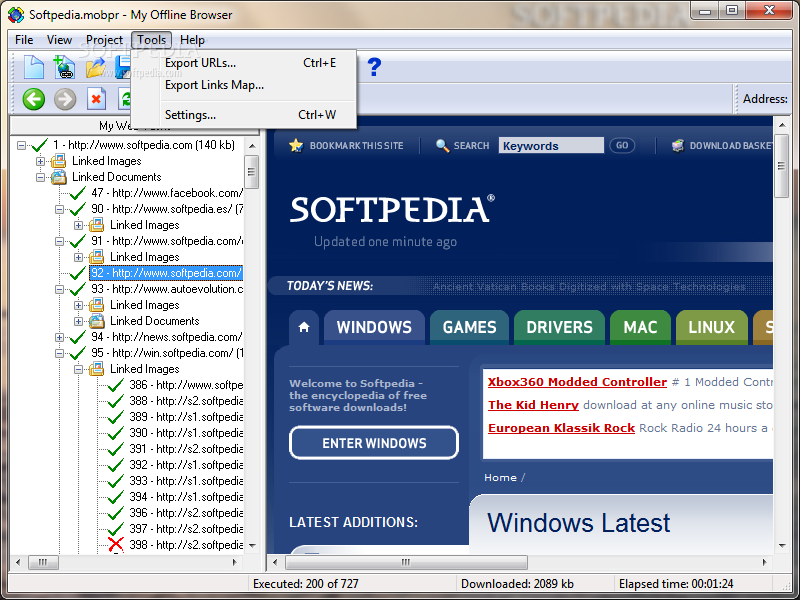Click the tree panel vertical scrollbar thumb
Screen dimensions: 800x600
(251, 172)
